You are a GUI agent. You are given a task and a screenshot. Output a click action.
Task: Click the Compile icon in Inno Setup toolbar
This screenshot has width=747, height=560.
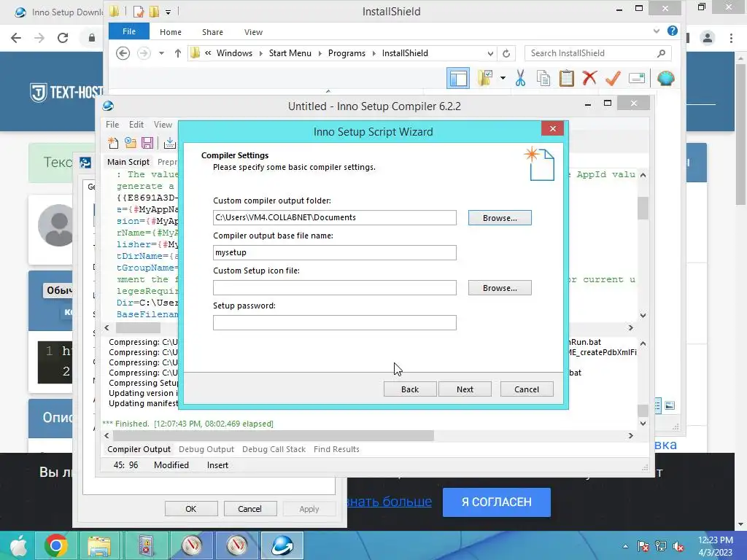(x=169, y=143)
